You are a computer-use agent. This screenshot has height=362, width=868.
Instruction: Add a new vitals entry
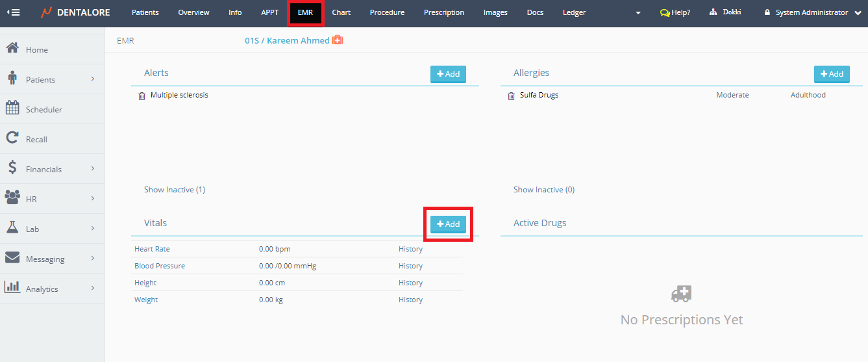click(x=448, y=224)
